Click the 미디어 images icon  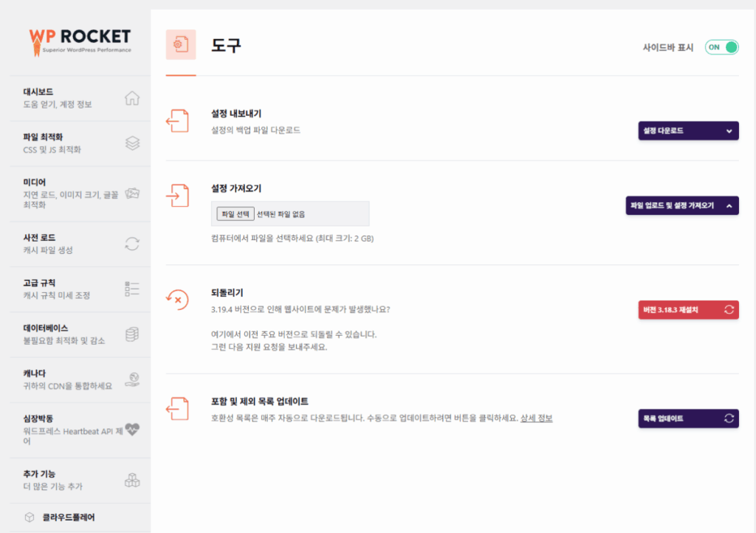pos(132,193)
